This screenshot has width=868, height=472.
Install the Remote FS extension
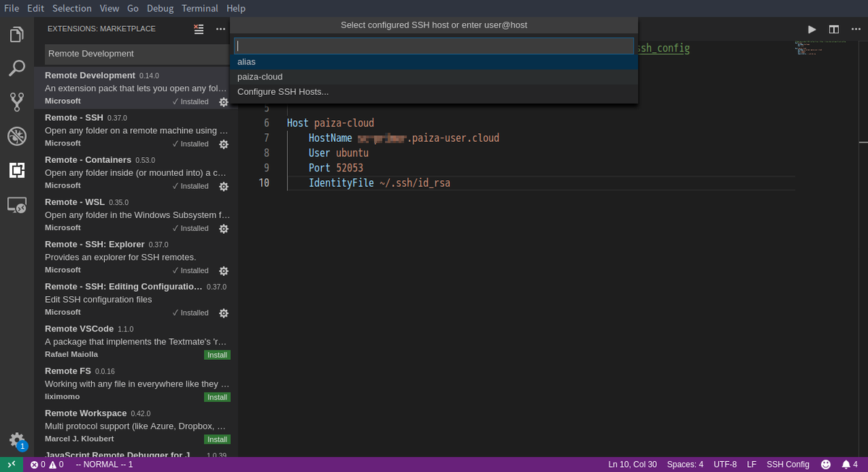217,397
